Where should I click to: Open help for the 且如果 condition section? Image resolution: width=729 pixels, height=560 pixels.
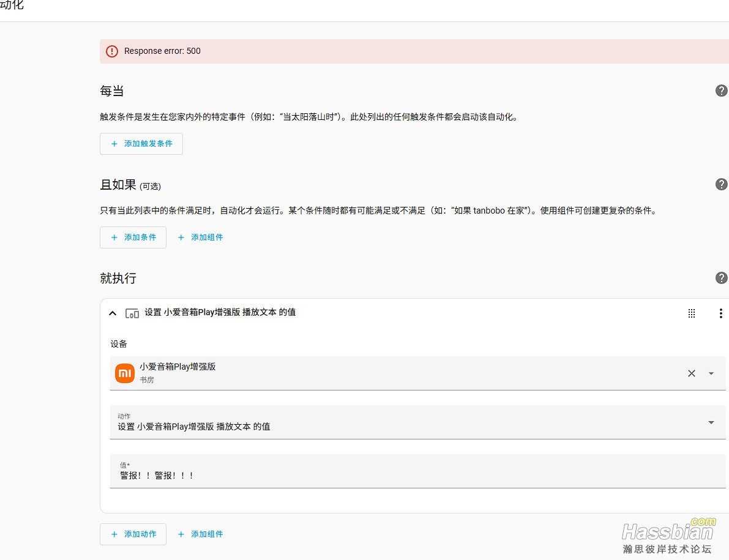721,184
